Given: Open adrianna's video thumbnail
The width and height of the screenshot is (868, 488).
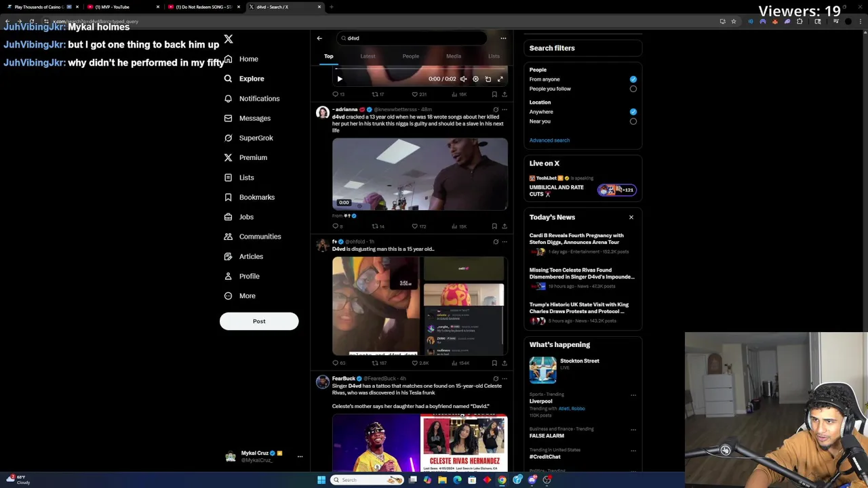Looking at the screenshot, I should [420, 174].
